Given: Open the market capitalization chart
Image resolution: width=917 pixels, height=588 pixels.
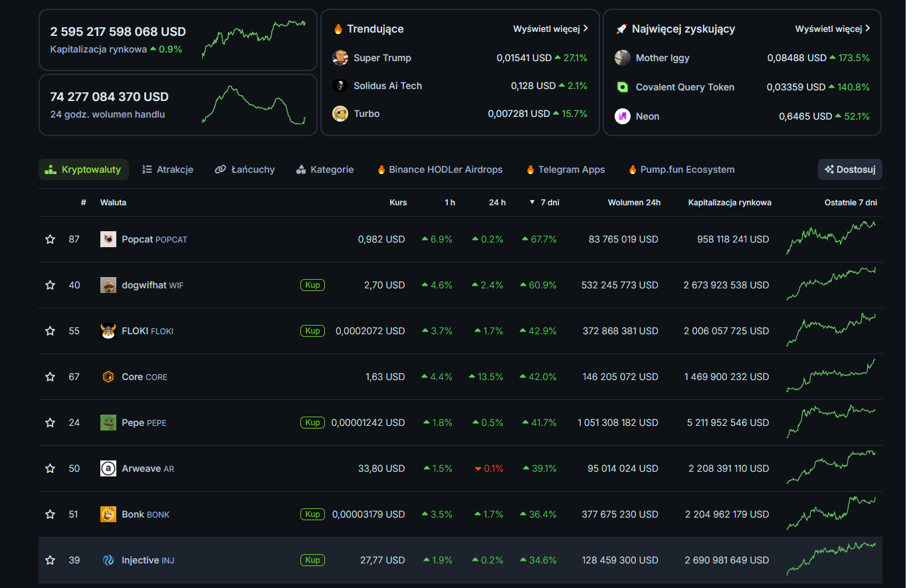Looking at the screenshot, I should pyautogui.click(x=254, y=39).
